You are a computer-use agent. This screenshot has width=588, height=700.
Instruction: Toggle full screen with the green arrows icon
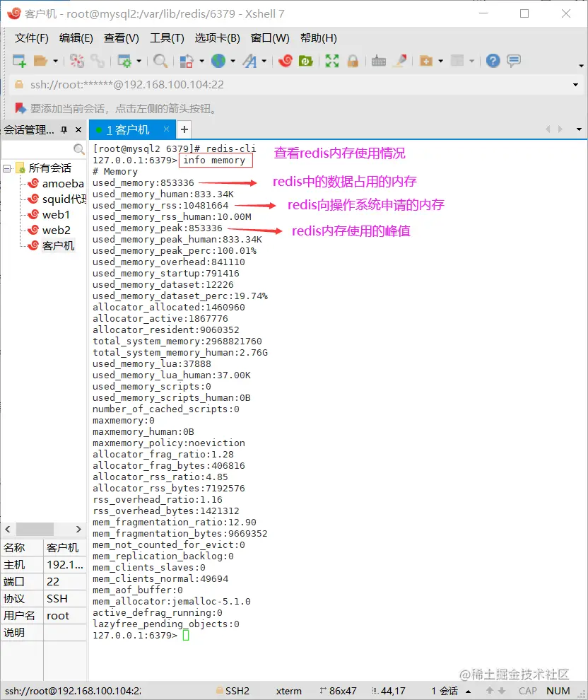(332, 61)
